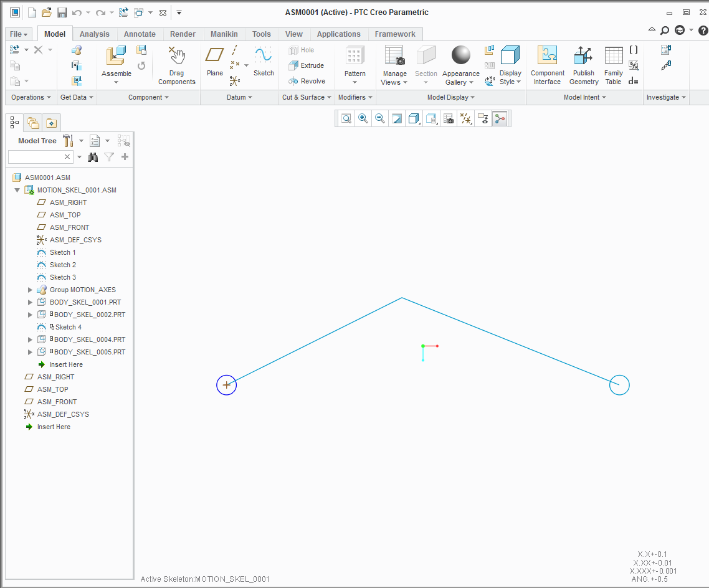
Task: Click the Zoom Out graphics icon
Action: 380,119
